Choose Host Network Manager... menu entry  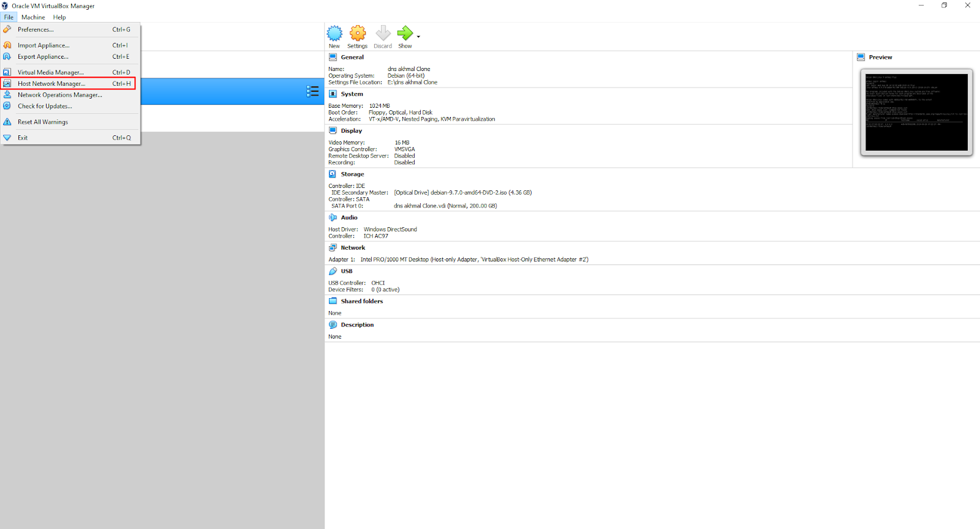coord(70,83)
